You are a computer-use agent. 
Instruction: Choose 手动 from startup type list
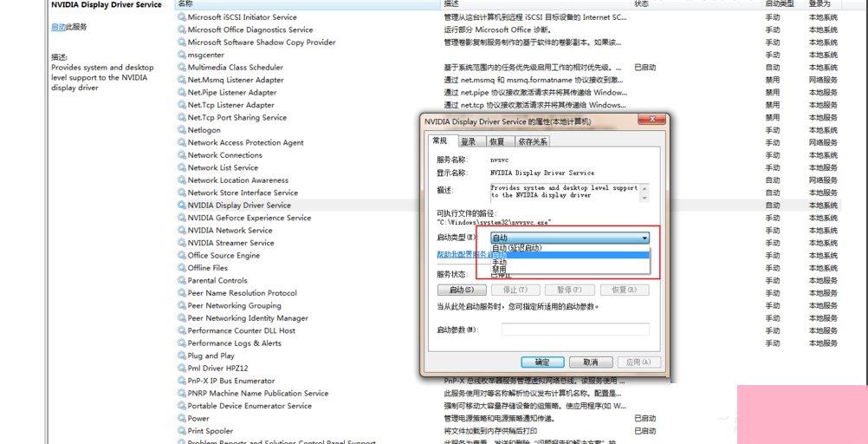click(570, 262)
